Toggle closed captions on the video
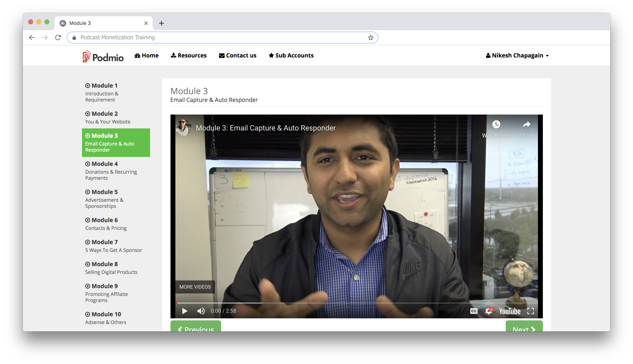 click(x=474, y=311)
